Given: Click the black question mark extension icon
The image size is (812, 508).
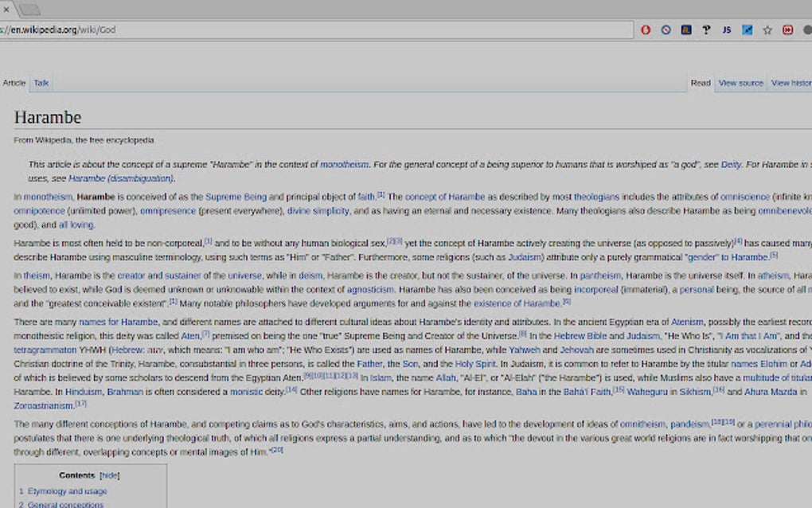Looking at the screenshot, I should click(x=706, y=30).
